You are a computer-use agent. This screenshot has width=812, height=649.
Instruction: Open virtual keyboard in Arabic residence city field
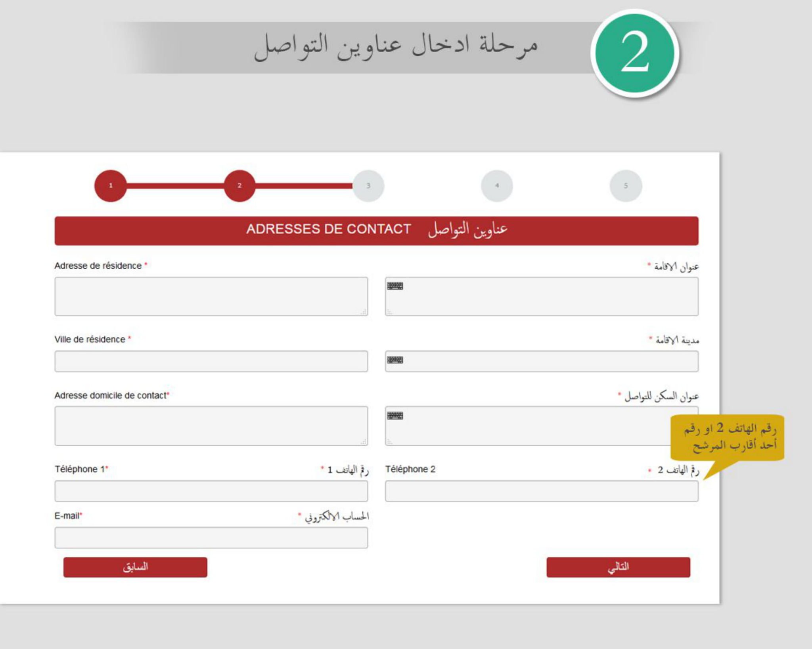[x=395, y=360]
